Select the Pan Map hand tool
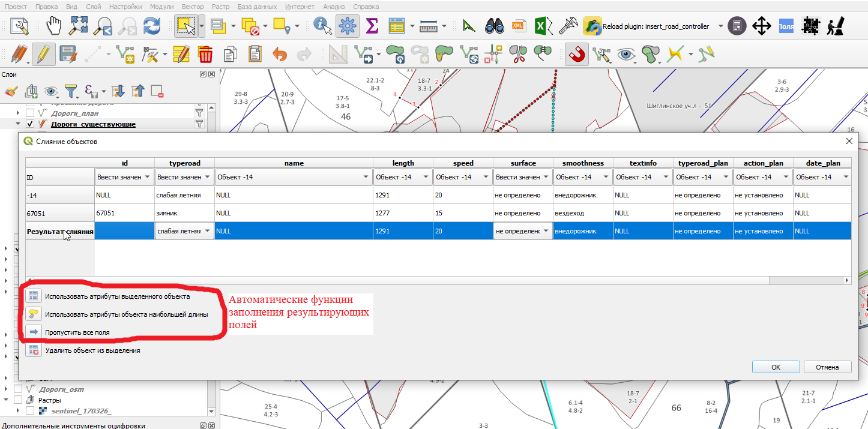The height and width of the screenshot is (429, 868). coord(55,26)
